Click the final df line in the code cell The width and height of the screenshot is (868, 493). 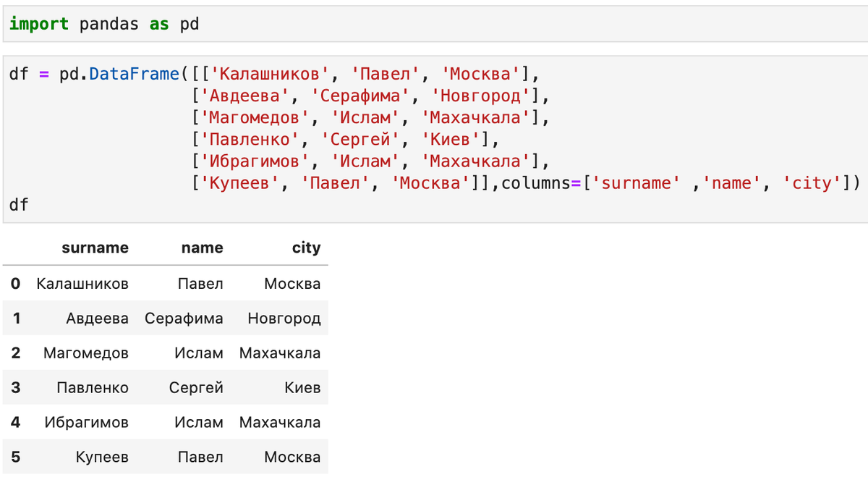coord(19,205)
